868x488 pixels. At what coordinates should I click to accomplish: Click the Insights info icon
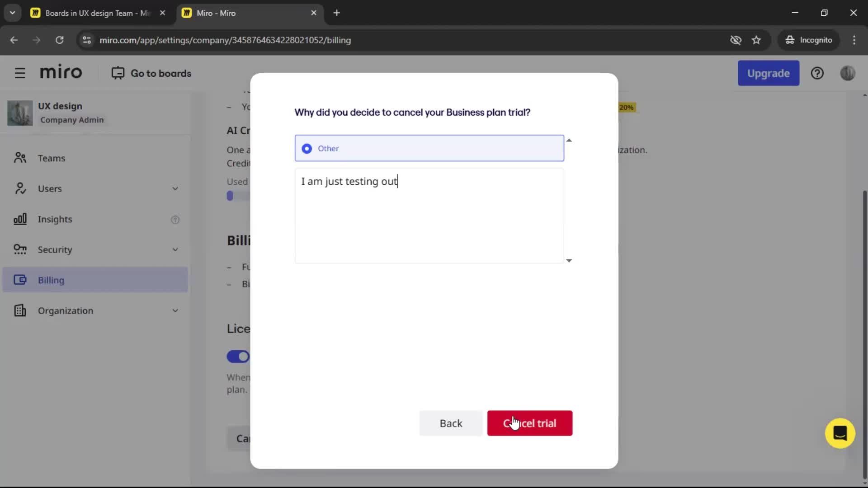(175, 220)
